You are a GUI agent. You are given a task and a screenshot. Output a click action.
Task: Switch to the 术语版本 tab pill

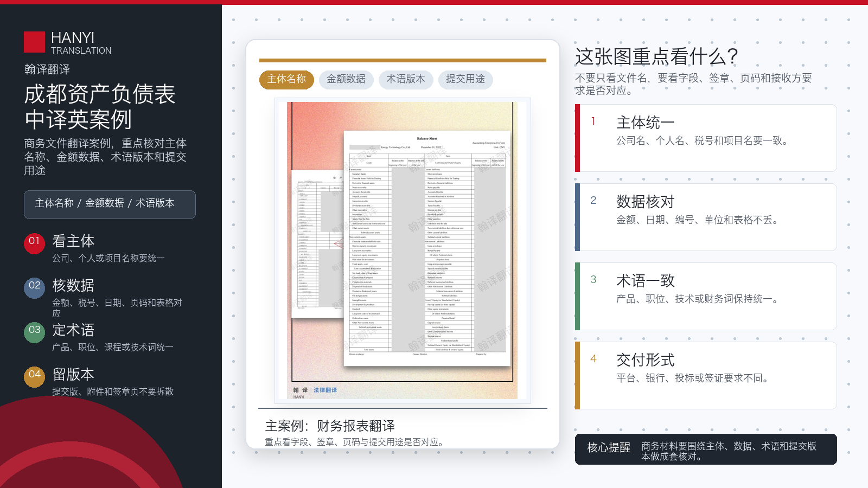(406, 79)
